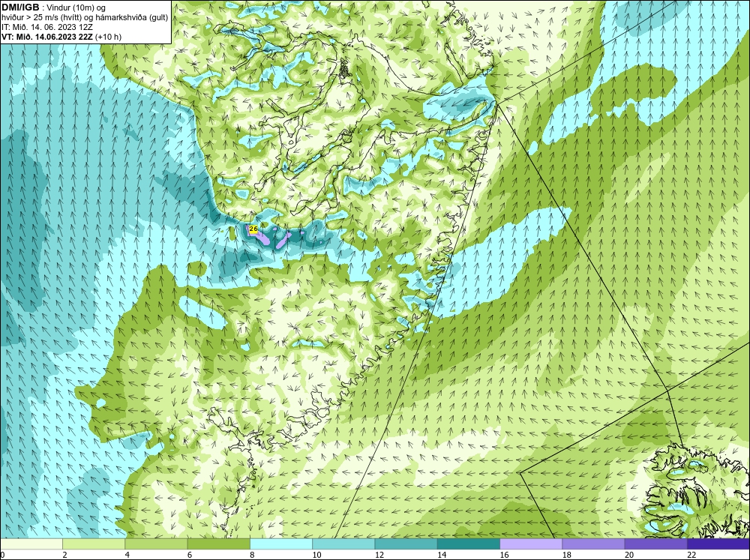Click the VT: Mið. 14.06.2023 22Z line
Viewport: 750px width, 560px height.
tap(61, 37)
